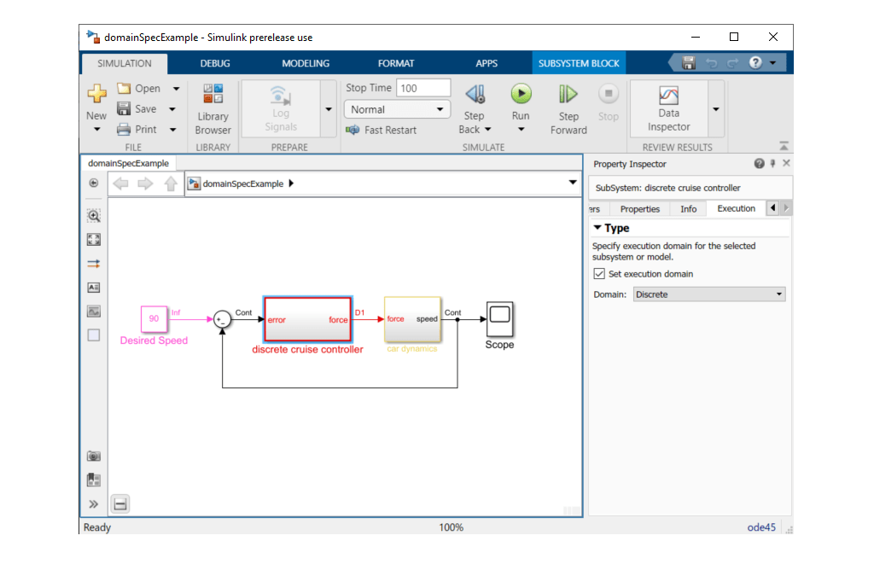Collapse the Type section triangle
Screen dimensions: 874x588
(597, 227)
